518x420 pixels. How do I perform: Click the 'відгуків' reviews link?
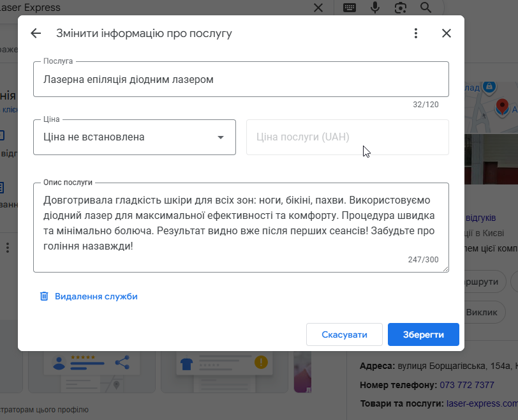coord(480,218)
